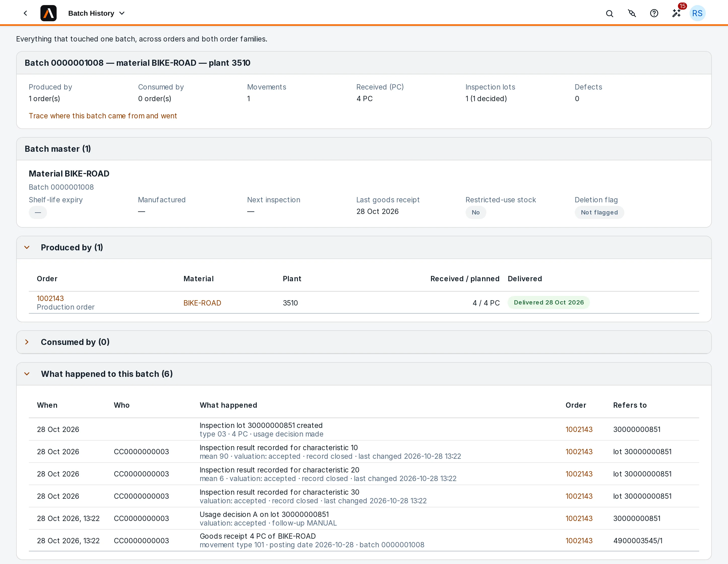Click the batch 0000001008 BIKE-ROAD title
Screen dimensions: 728x564
(137, 63)
